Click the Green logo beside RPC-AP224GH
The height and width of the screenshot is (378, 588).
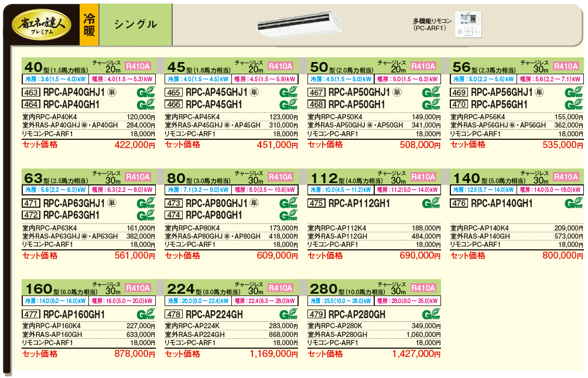(x=288, y=314)
